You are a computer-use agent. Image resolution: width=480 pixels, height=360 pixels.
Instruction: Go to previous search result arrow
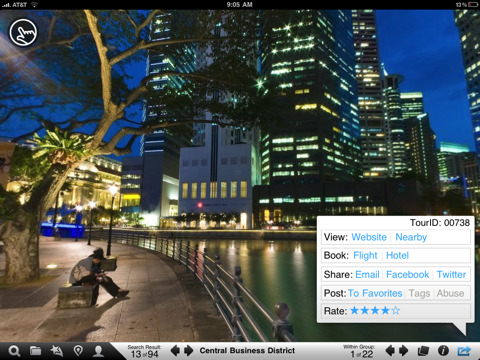click(x=175, y=351)
